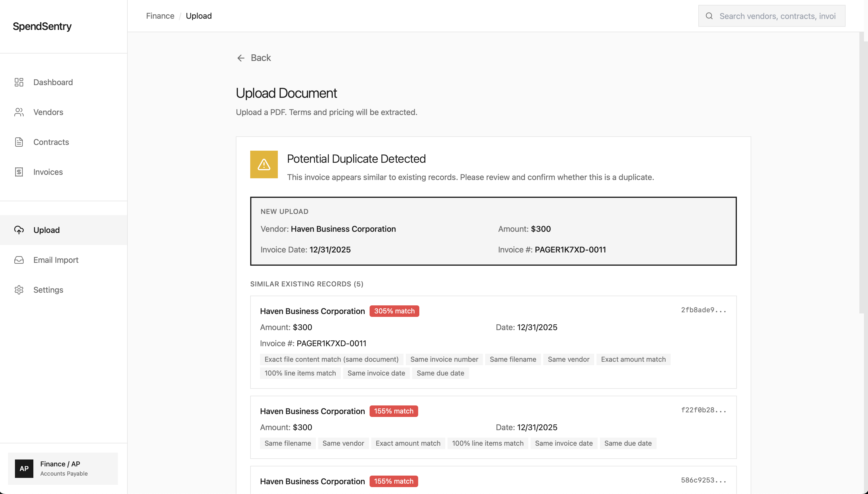Click the red 305% match badge

[x=394, y=311]
